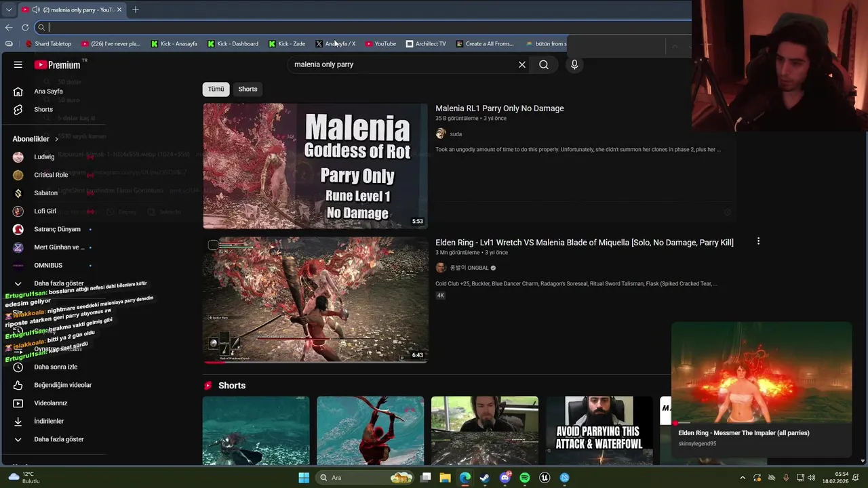Open Discord from the taskbar
The image size is (868, 488).
click(x=505, y=478)
